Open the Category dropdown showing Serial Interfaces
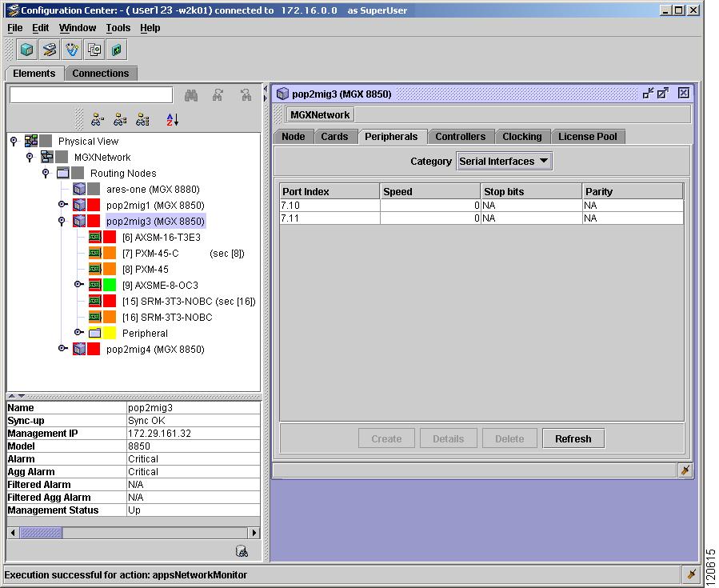The image size is (719, 588). click(x=504, y=161)
